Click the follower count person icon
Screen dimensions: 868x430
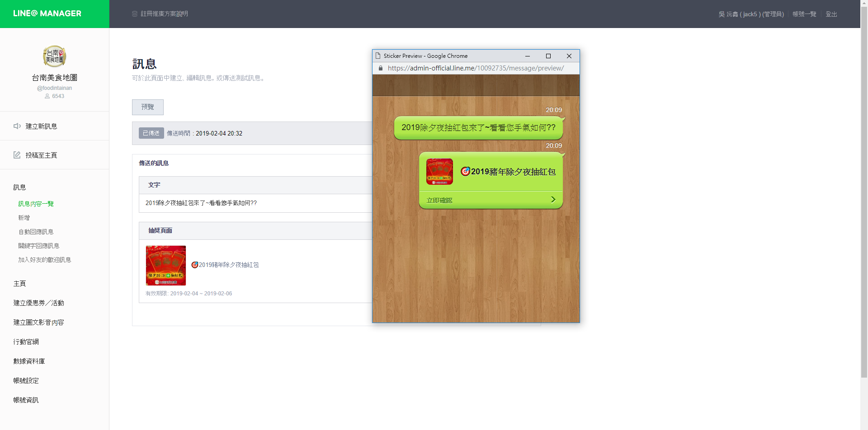pyautogui.click(x=47, y=96)
